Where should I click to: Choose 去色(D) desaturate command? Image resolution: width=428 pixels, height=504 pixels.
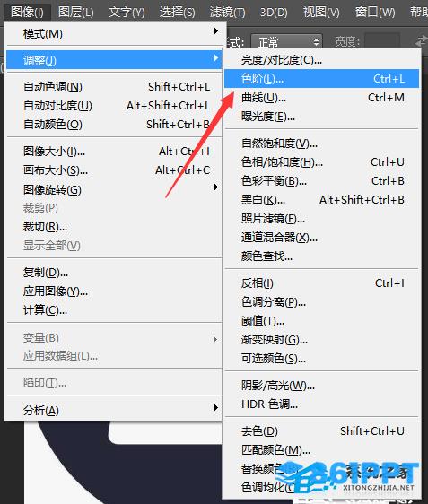coord(321,430)
